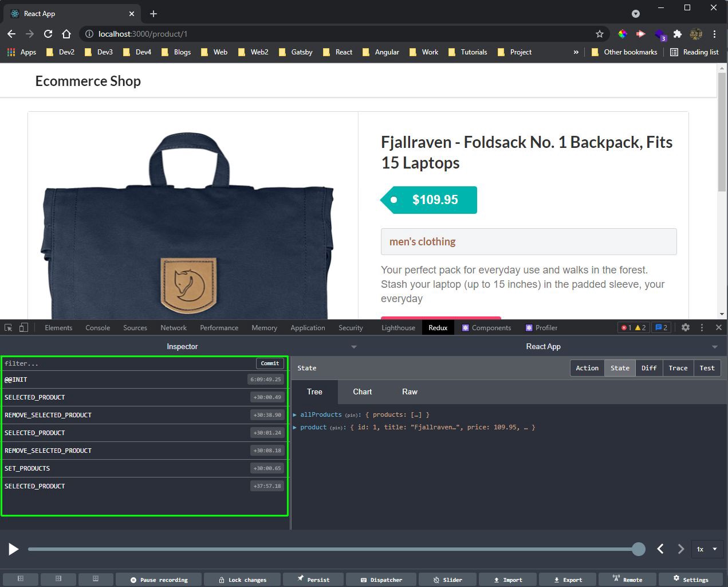Click the action filter input field
The height and width of the screenshot is (587, 728).
[x=129, y=363]
